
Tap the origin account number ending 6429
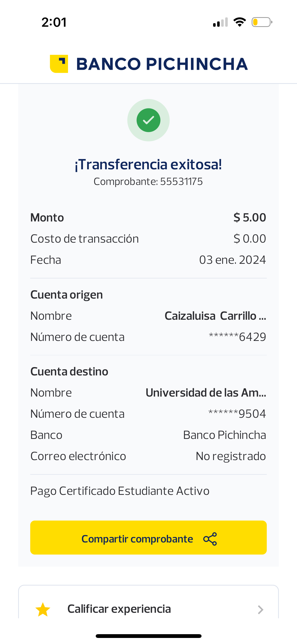[237, 337]
